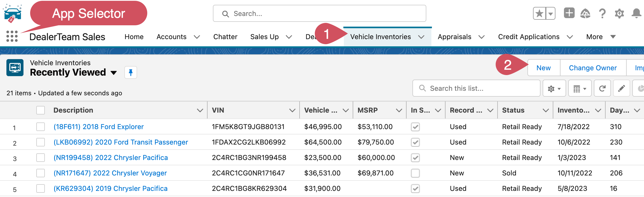Toggle the select-all rows checkbox
The height and width of the screenshot is (197, 644).
(41, 110)
